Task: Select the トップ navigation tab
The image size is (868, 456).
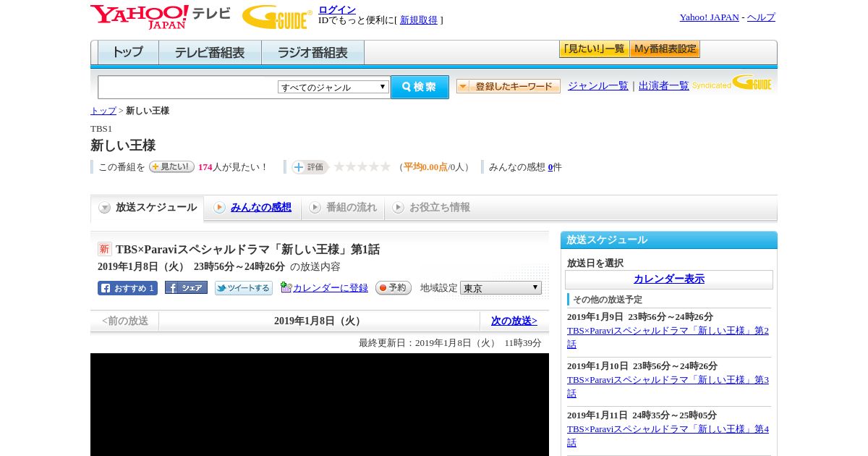Action: pos(128,53)
